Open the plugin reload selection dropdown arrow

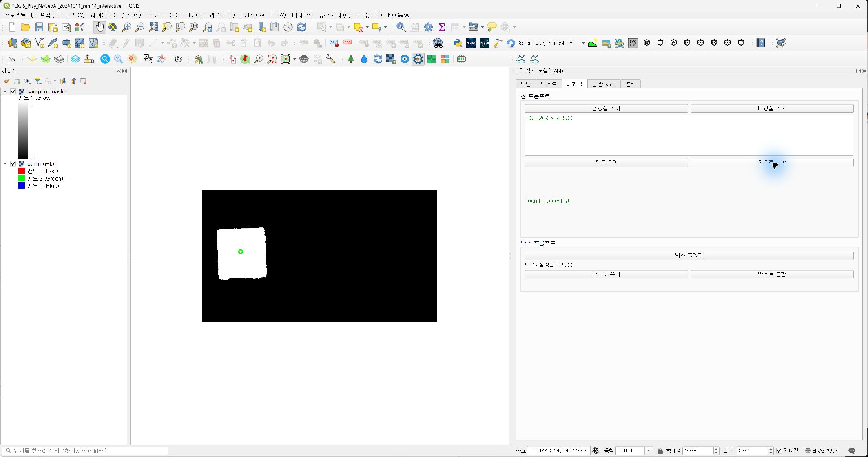(583, 43)
